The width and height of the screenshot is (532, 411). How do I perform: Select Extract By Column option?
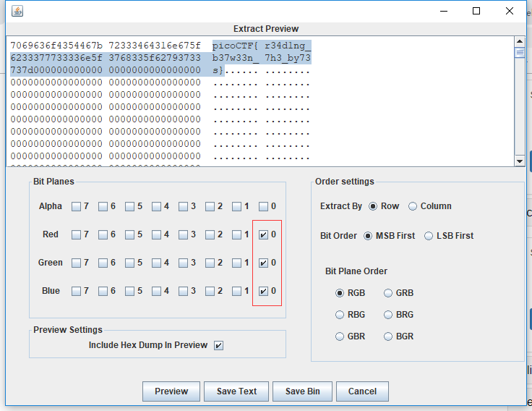(413, 206)
